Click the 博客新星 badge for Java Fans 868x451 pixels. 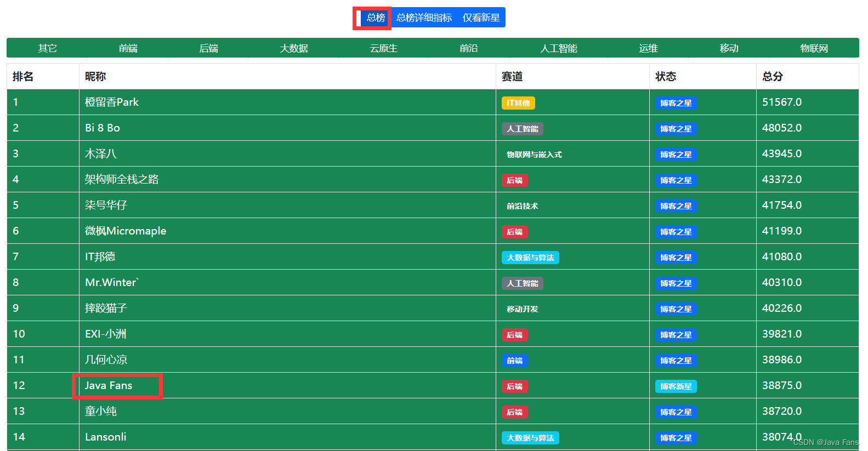pos(676,386)
